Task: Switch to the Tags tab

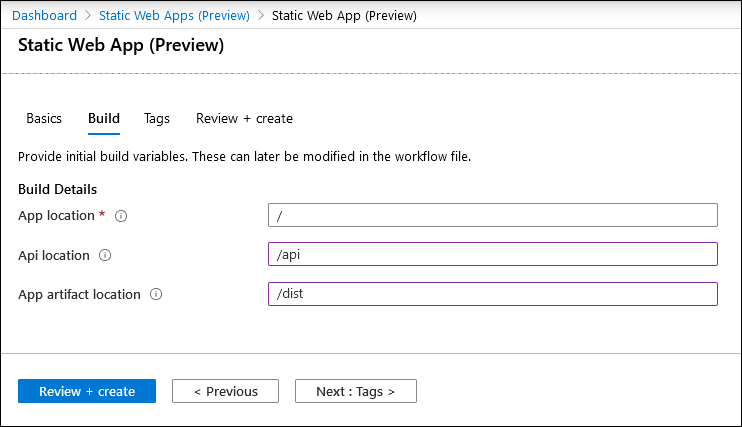Action: [x=157, y=118]
